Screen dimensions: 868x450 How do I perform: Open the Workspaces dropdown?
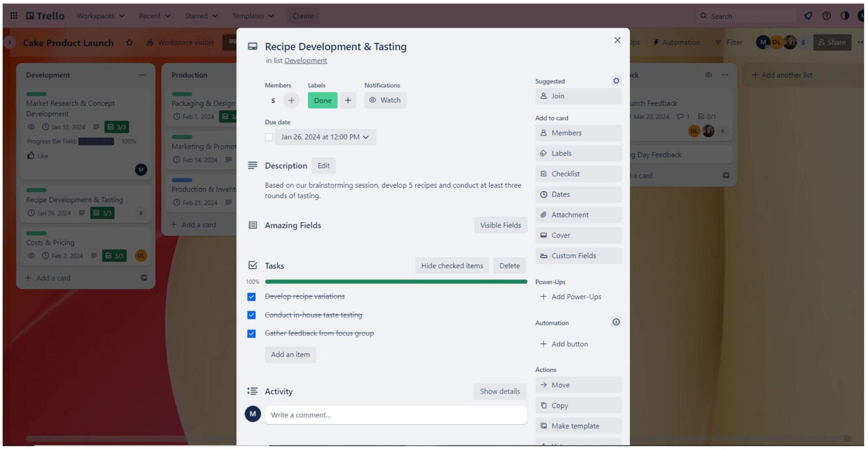tap(100, 16)
